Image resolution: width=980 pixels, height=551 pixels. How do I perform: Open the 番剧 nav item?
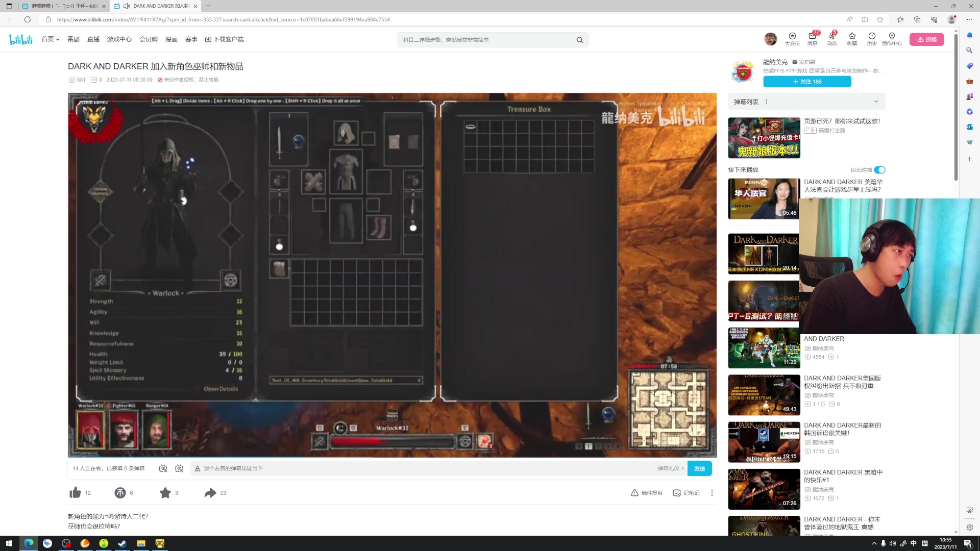pos(73,39)
